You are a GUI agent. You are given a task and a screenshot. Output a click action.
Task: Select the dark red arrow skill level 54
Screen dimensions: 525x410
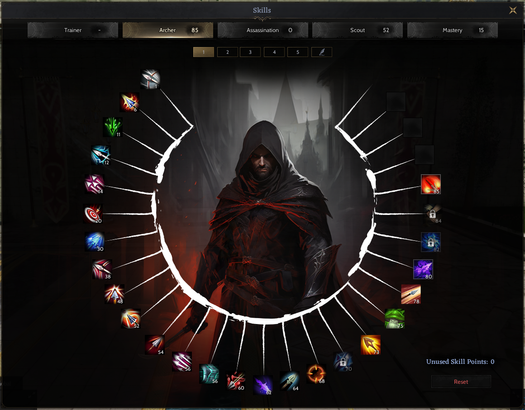click(x=154, y=345)
